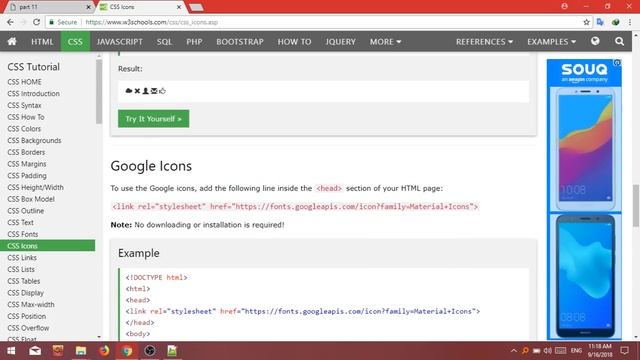Go to the W3Schools home icon
Image resolution: width=640 pixels, height=360 pixels.
click(x=12, y=41)
